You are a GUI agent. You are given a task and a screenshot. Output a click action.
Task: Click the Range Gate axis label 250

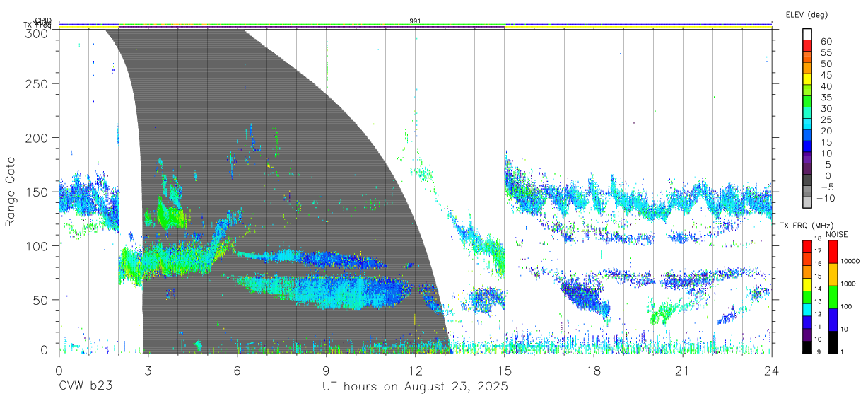(37, 83)
